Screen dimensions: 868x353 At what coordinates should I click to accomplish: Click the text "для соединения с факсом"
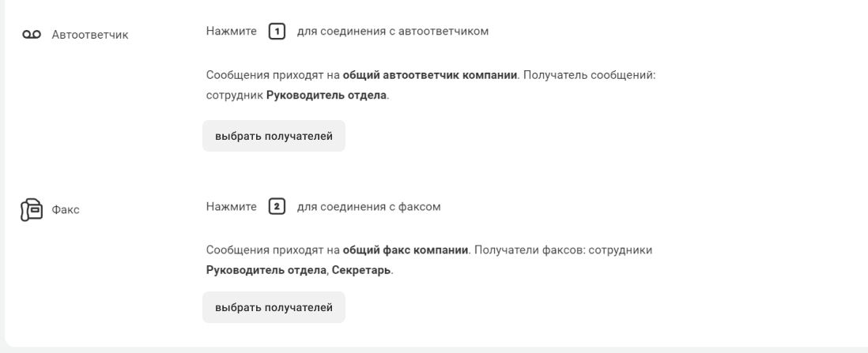coord(368,208)
